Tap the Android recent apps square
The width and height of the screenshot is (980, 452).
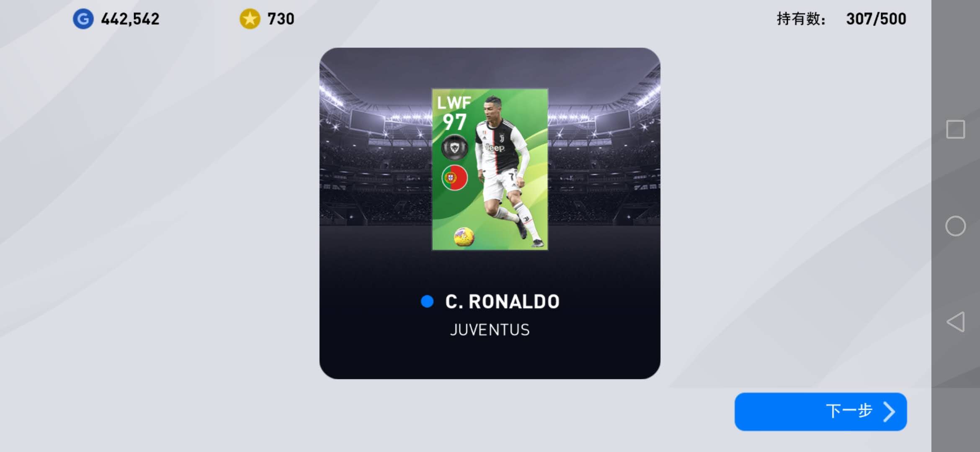tap(955, 129)
